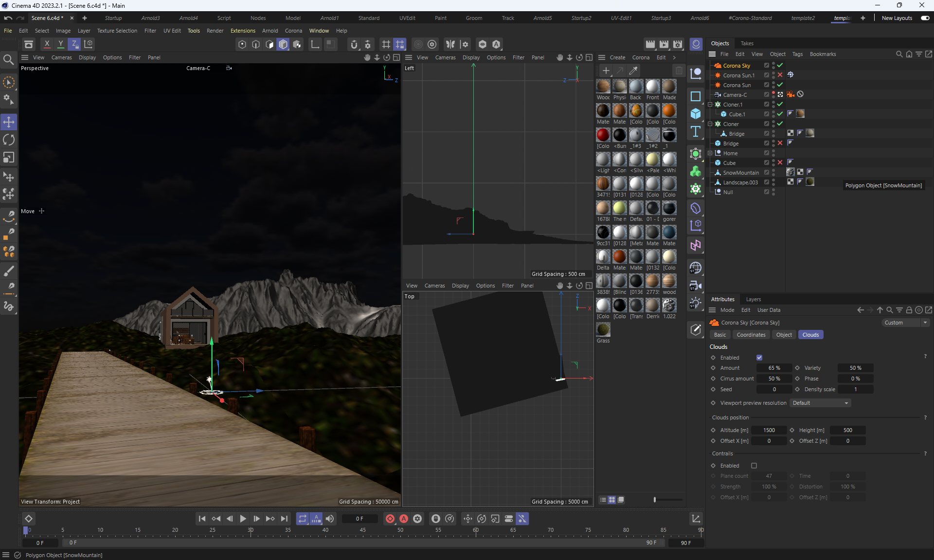Select the Move tool in left toolbar
Screen dimensions: 934x560
9,122
